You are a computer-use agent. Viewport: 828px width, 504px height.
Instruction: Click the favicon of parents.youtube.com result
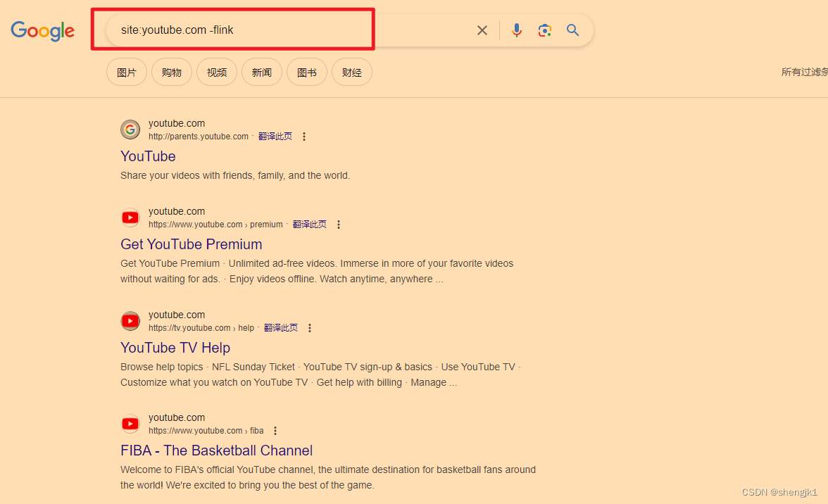pos(130,130)
